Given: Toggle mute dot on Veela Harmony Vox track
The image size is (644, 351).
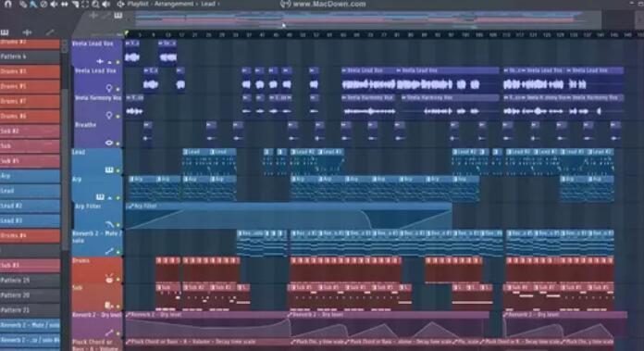Looking at the screenshot, I should pyautogui.click(x=118, y=117).
